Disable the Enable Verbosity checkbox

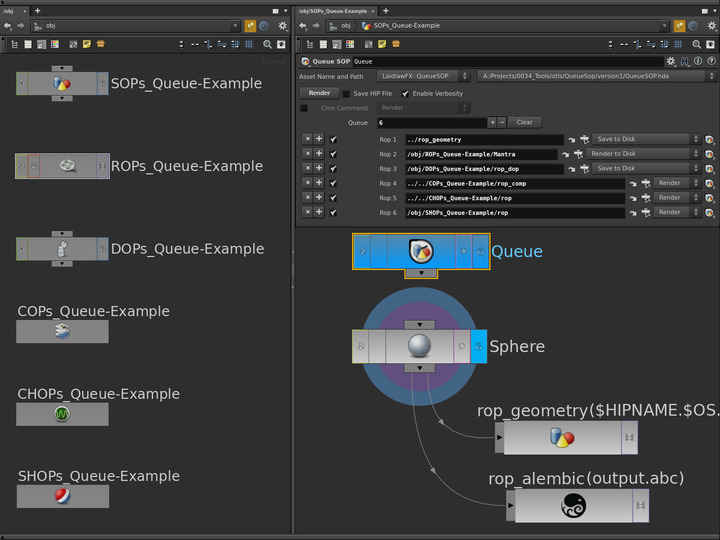(405, 93)
